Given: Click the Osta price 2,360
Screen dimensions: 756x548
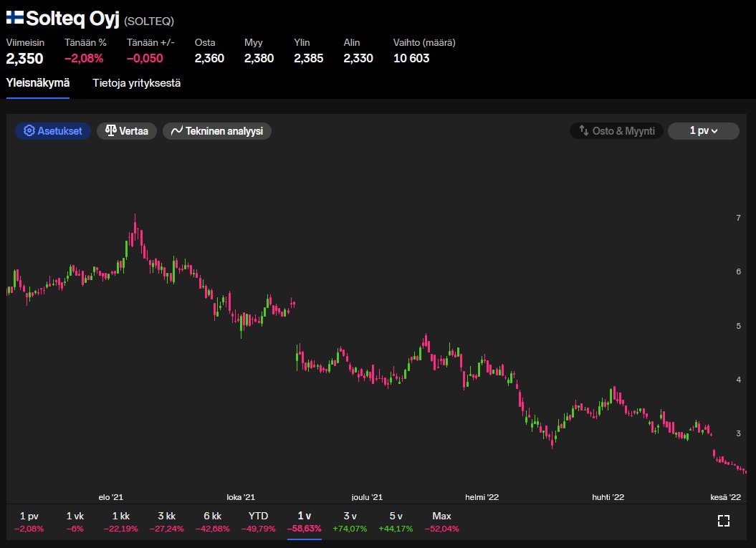Looking at the screenshot, I should click(209, 58).
